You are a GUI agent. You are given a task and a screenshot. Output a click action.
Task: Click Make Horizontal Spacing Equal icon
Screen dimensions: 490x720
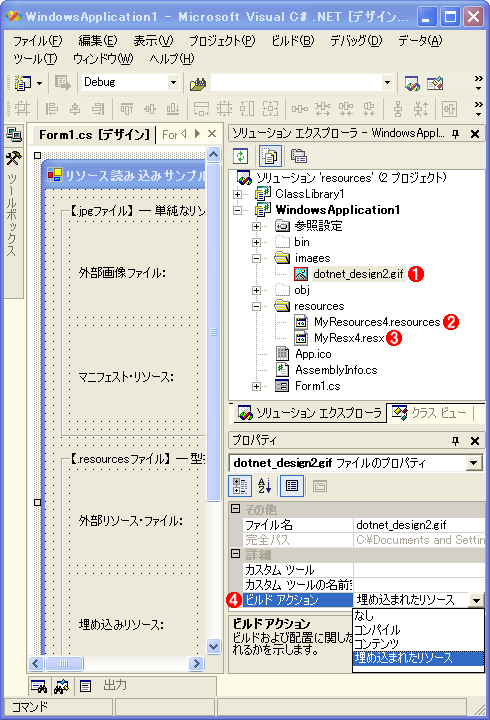click(x=299, y=109)
